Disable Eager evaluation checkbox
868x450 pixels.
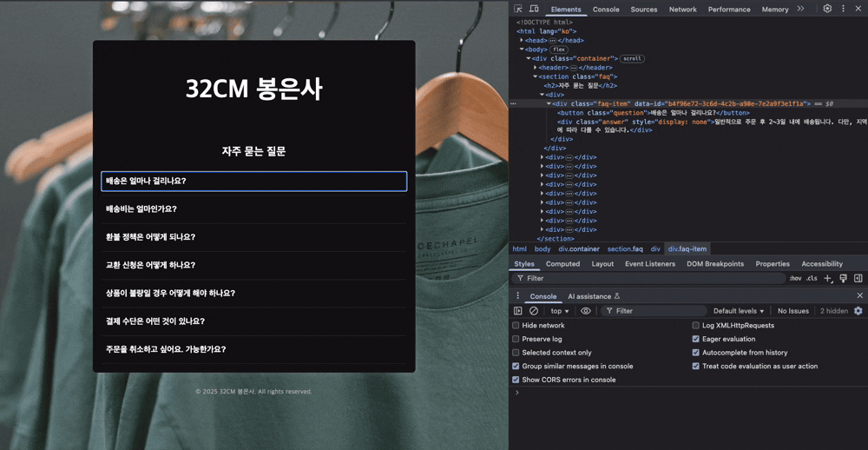[x=696, y=339]
